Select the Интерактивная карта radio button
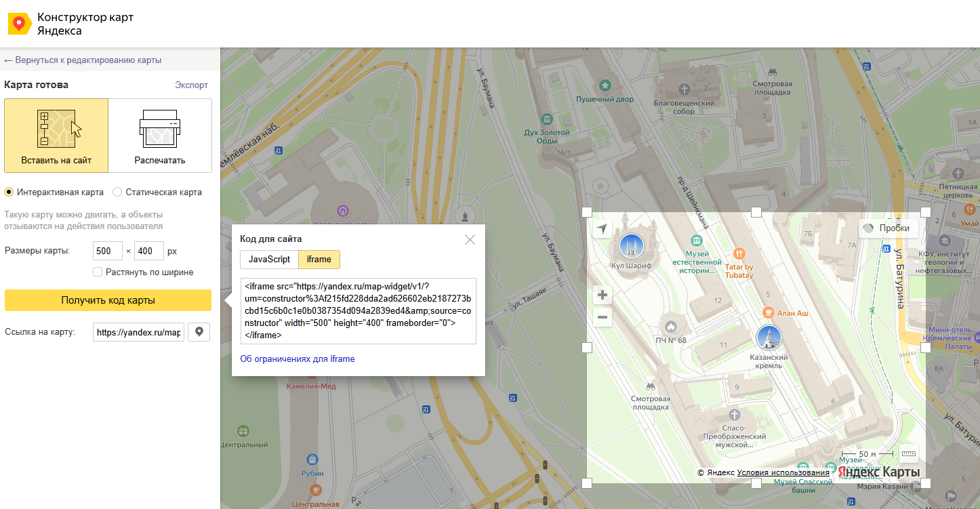 pos(9,192)
